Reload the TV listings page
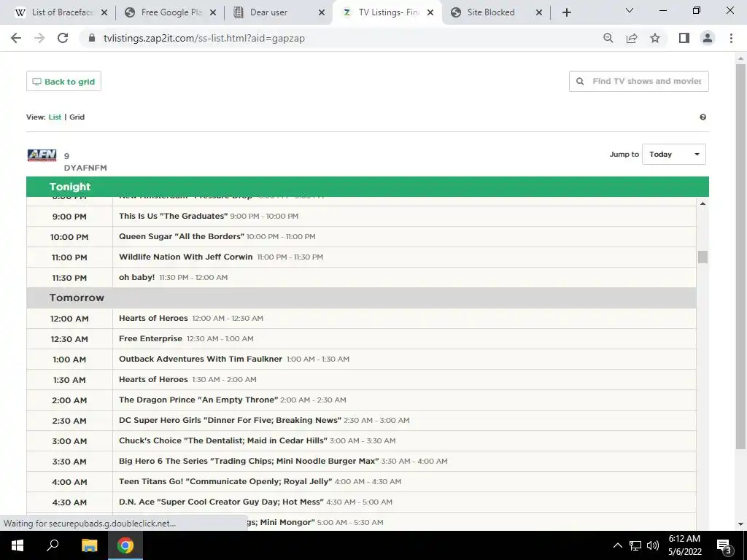Image resolution: width=747 pixels, height=560 pixels. [63, 38]
